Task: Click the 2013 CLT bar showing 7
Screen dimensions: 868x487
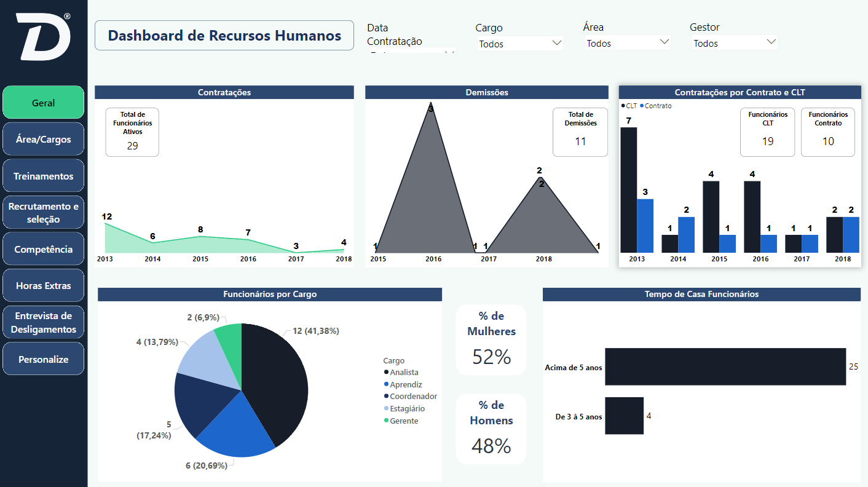Action: (628, 189)
